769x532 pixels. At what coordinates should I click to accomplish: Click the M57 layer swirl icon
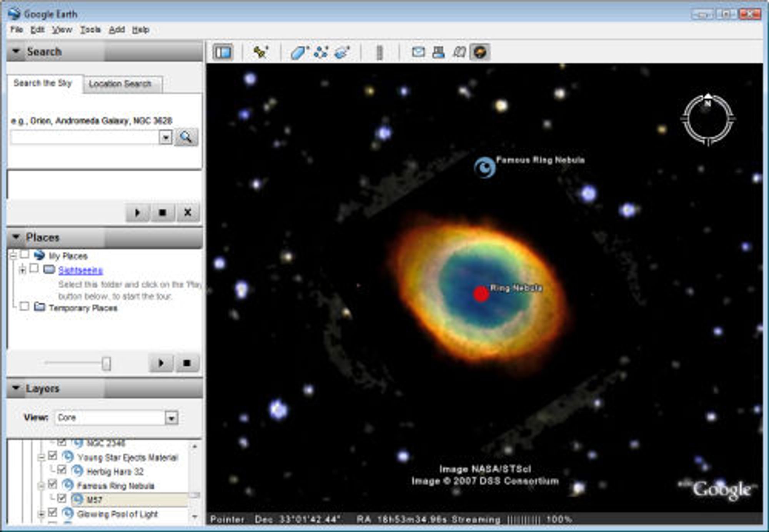point(77,499)
